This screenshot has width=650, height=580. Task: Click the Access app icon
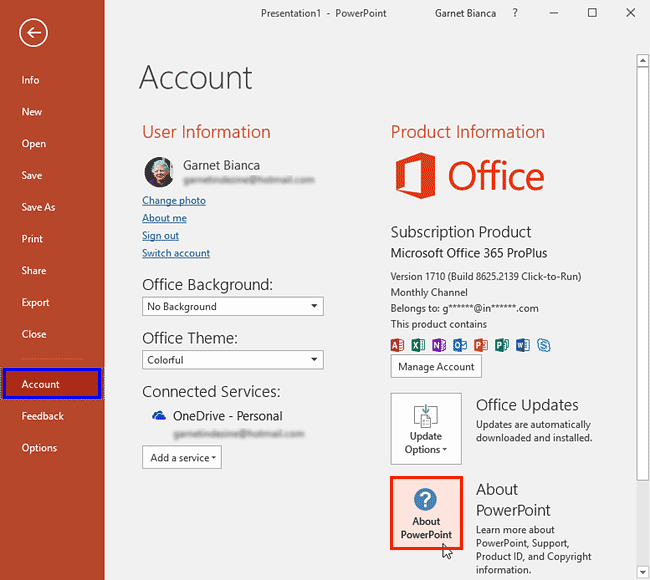tap(397, 345)
